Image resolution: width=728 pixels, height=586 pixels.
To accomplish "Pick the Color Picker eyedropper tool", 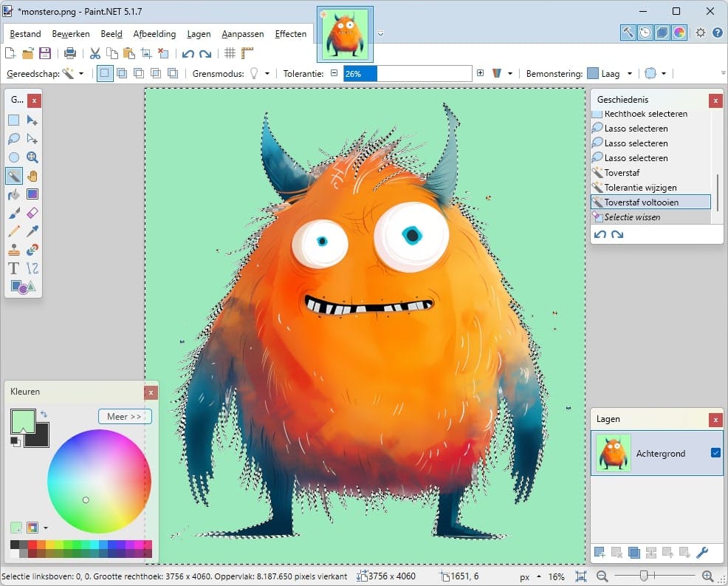I will (x=32, y=231).
